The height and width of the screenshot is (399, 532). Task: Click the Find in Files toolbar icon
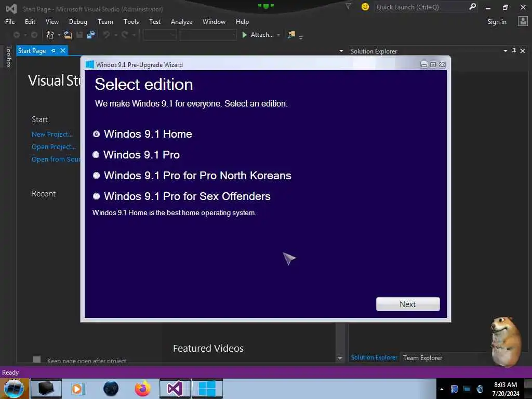[291, 35]
